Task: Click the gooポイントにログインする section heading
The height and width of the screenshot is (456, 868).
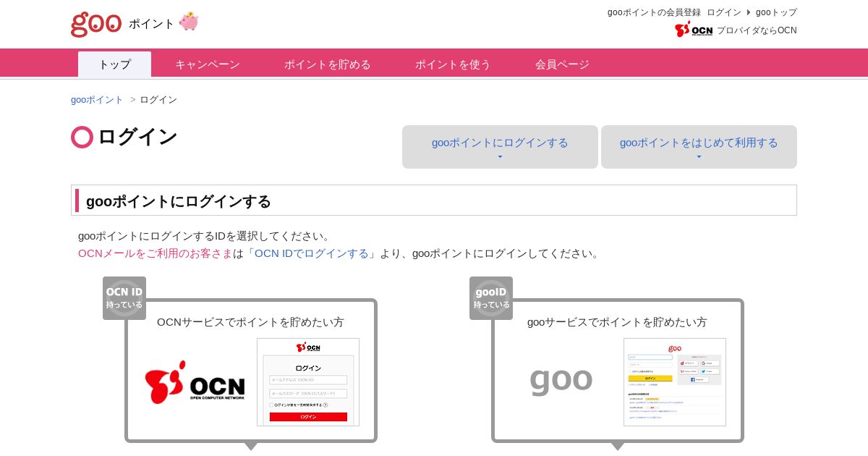Action: pyautogui.click(x=179, y=200)
